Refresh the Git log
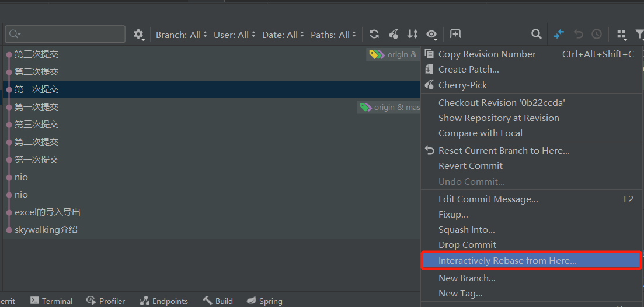 point(374,34)
